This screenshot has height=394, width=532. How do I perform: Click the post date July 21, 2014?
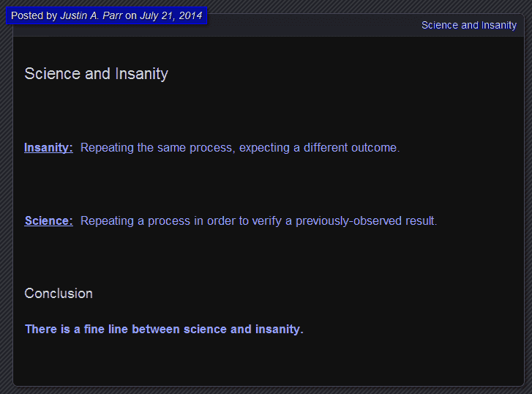(171, 15)
